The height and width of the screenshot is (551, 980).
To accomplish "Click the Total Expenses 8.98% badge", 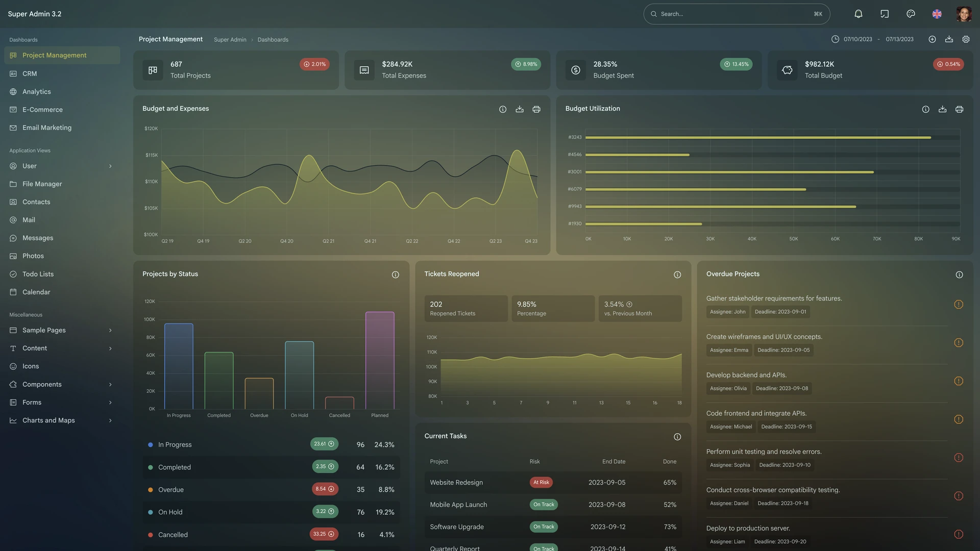I will (526, 64).
